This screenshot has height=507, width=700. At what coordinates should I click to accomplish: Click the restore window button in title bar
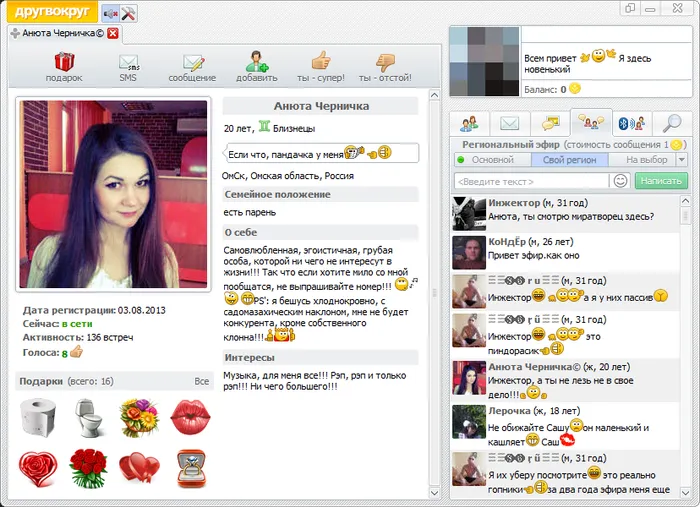630,8
